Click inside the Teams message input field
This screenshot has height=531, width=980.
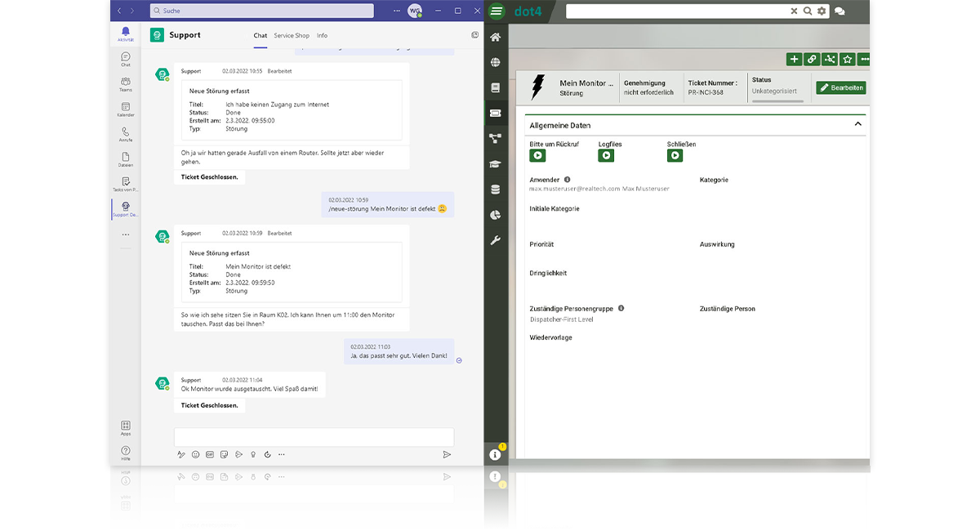pyautogui.click(x=313, y=436)
